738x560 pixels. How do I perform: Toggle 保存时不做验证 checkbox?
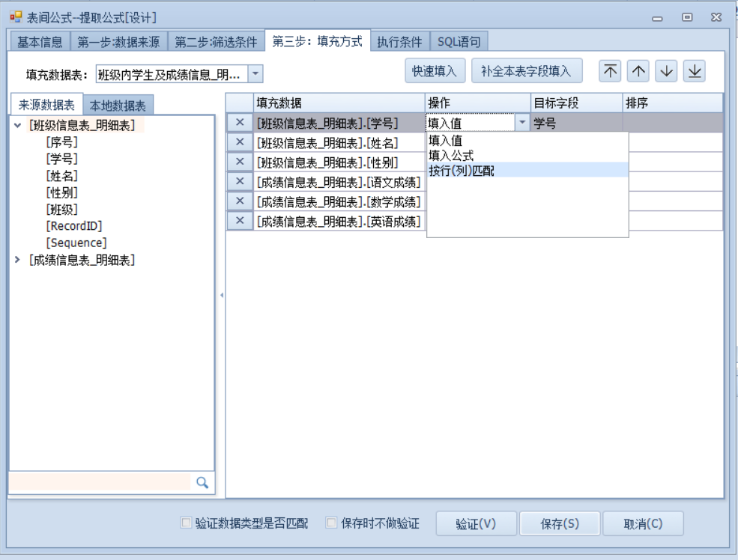point(332,523)
